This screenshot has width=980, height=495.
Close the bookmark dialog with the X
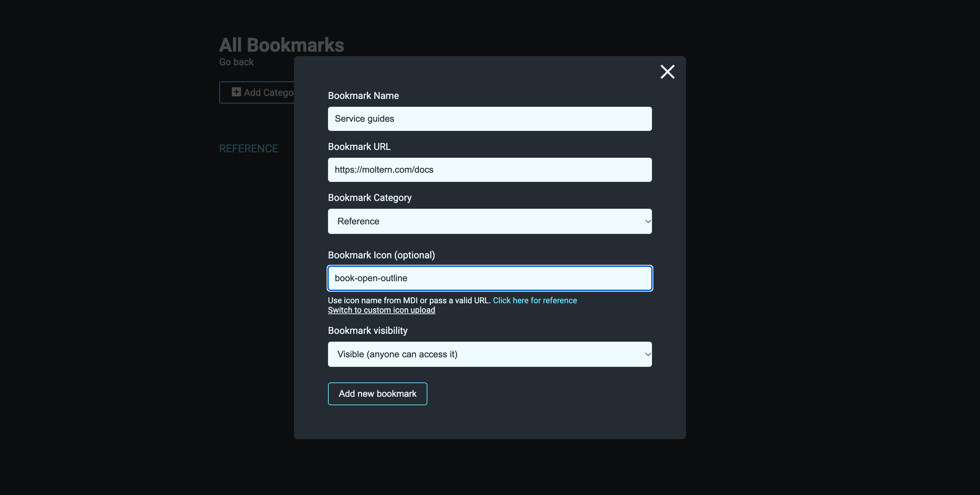point(667,71)
